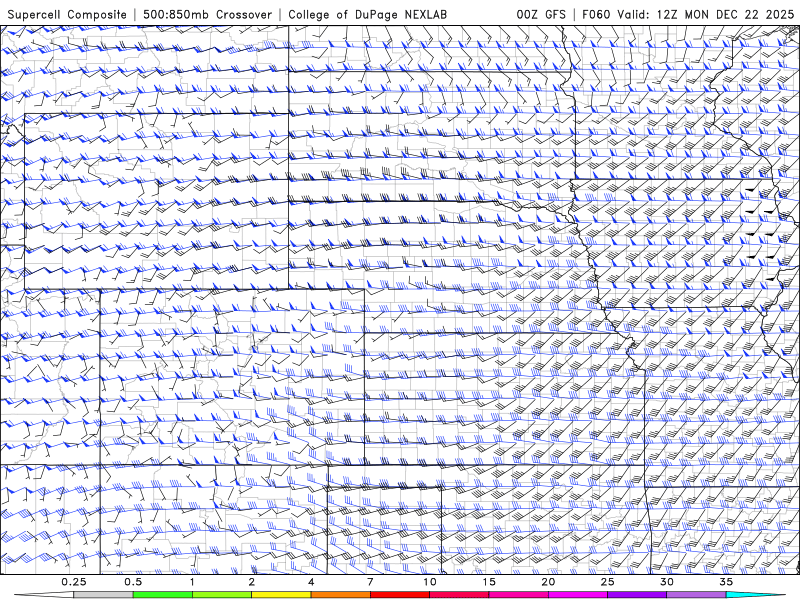The image size is (800, 600).
Task: Click the red color bar segment between 7 and 10
Action: click(399, 595)
